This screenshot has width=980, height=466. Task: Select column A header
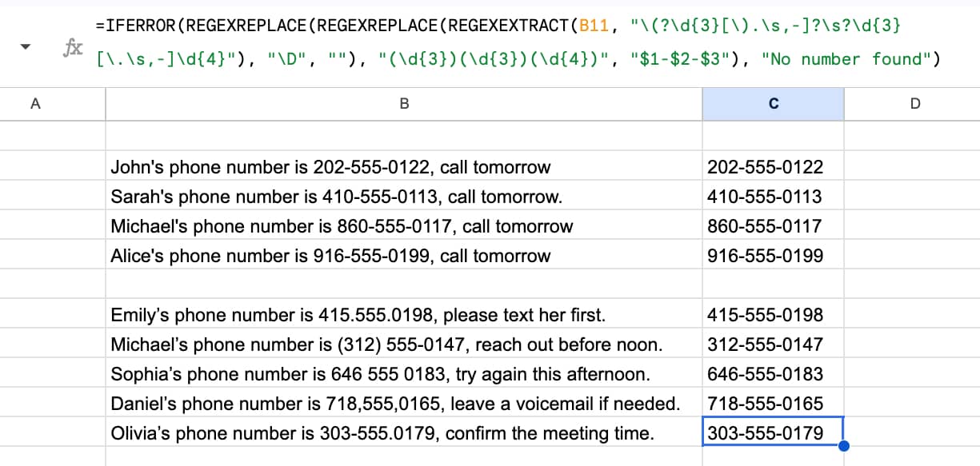click(35, 103)
